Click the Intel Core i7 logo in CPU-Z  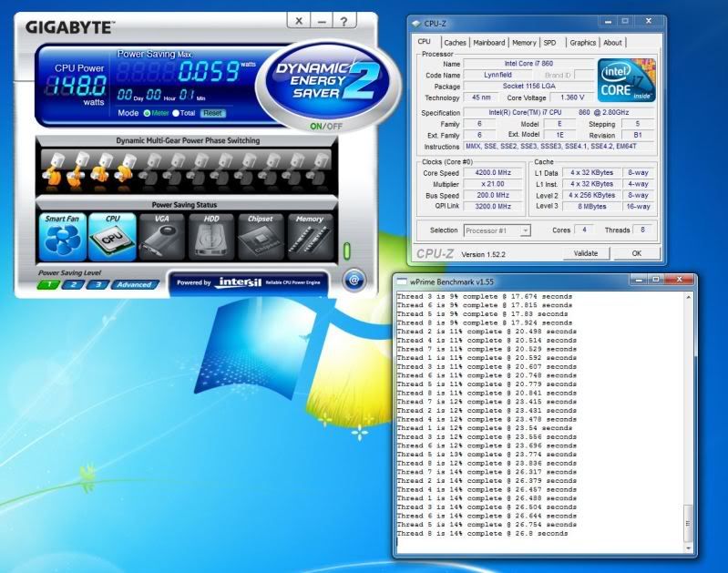click(x=626, y=80)
